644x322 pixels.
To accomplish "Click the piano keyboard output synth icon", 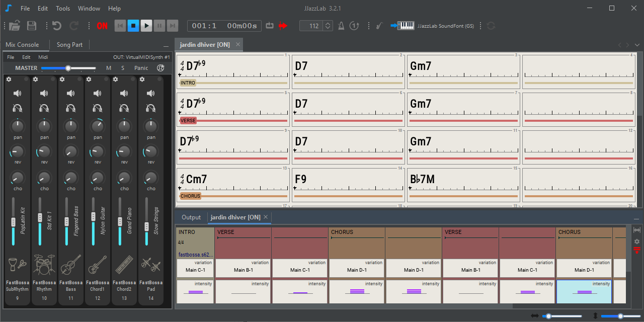I will tap(406, 26).
